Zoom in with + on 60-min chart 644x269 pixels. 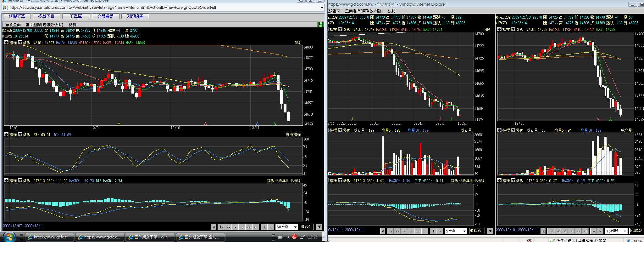[264, 227]
